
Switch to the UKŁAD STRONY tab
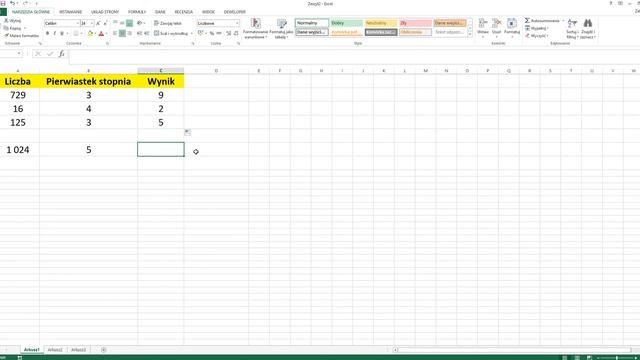point(105,12)
